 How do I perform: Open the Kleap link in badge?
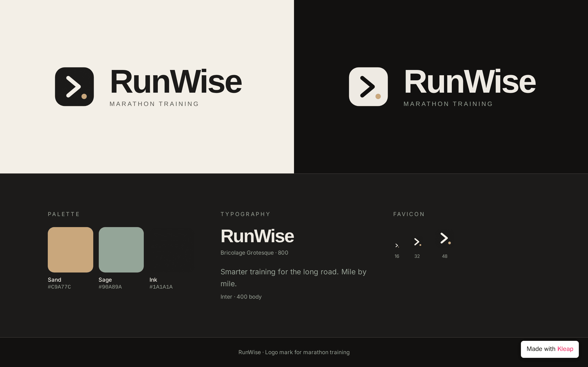pyautogui.click(x=565, y=349)
